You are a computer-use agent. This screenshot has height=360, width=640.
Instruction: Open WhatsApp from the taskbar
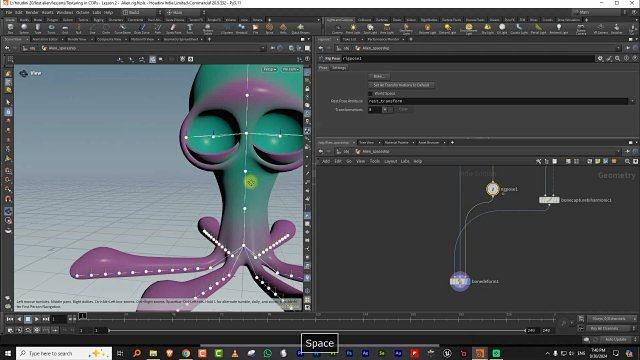click(x=267, y=353)
